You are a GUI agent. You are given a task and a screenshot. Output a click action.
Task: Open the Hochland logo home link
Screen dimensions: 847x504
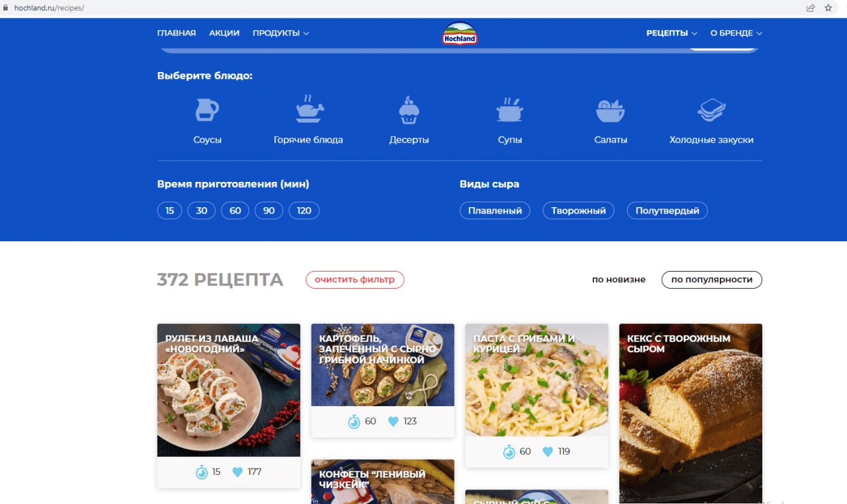[x=460, y=33]
